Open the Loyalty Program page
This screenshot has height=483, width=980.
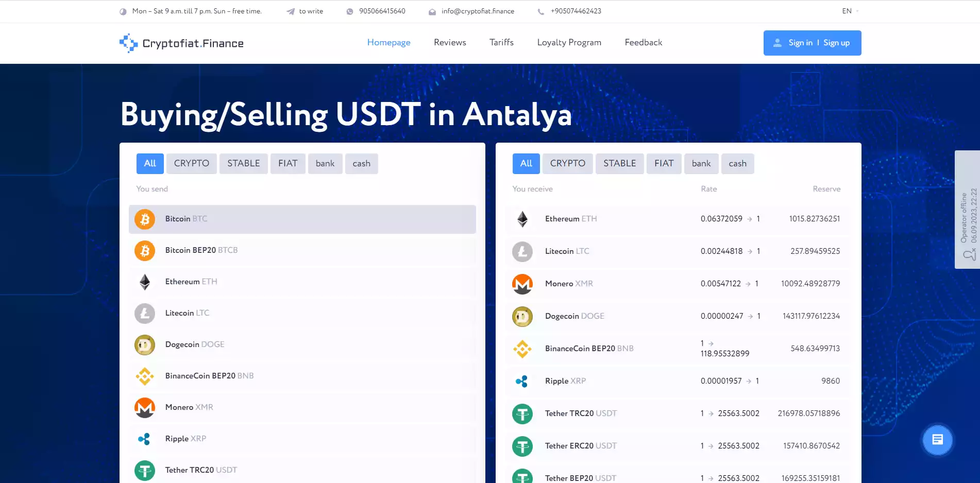click(569, 42)
